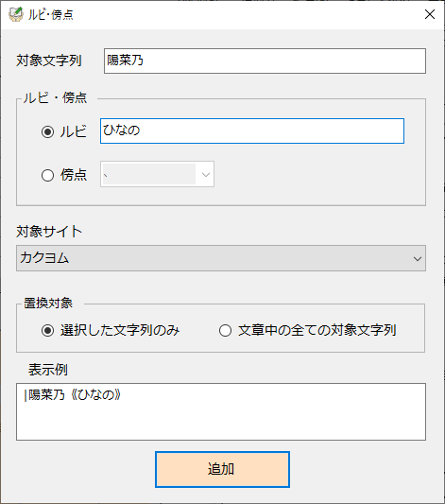Click the 表示例 preview text box

pos(221,411)
